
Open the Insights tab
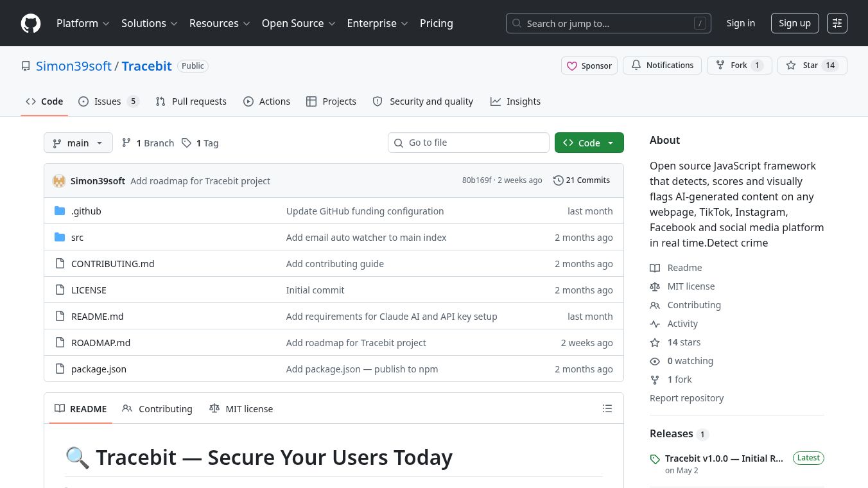(516, 101)
